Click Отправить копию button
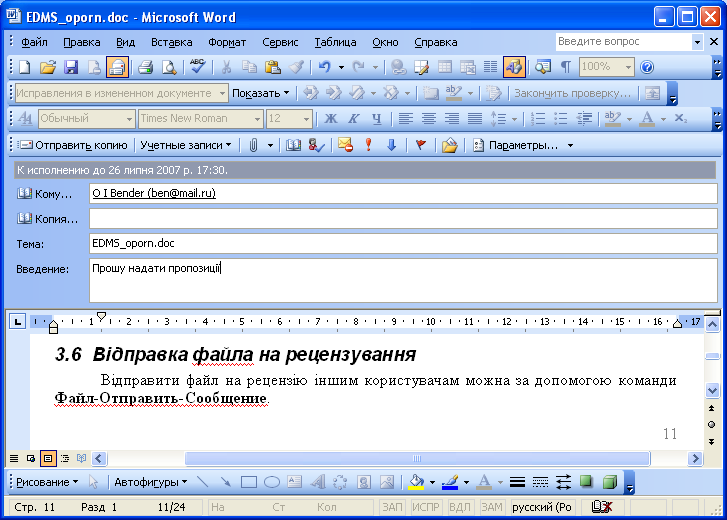Screen dimensions: 727x520 pyautogui.click(x=73, y=145)
